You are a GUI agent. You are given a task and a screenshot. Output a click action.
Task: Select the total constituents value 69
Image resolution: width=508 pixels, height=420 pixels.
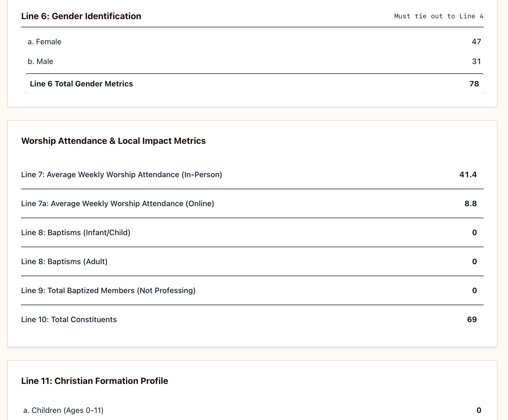[x=472, y=320]
